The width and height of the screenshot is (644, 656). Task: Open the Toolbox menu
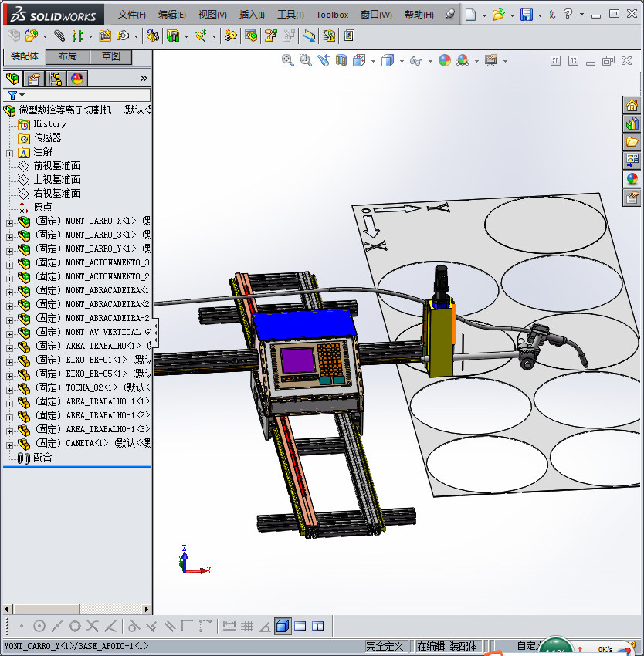point(332,15)
